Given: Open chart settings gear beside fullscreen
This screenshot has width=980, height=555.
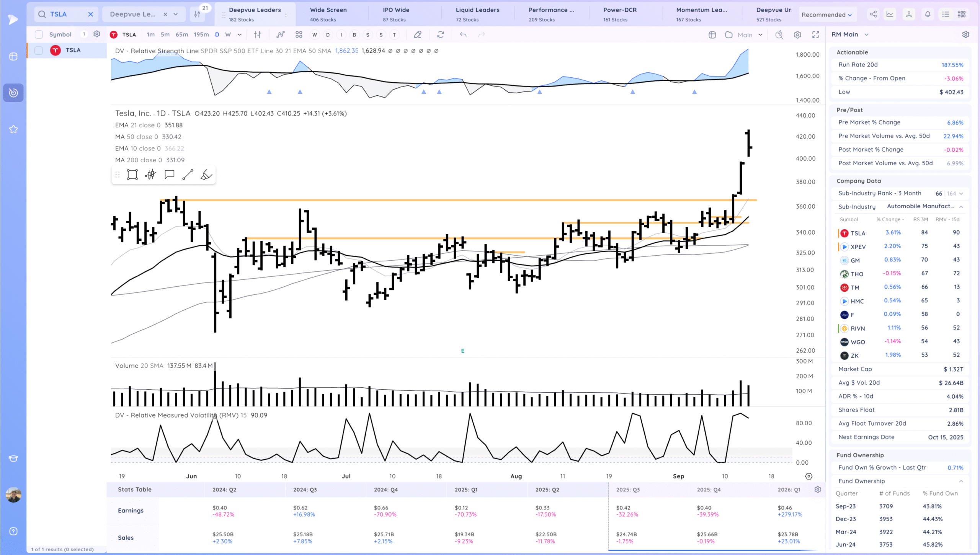Looking at the screenshot, I should (797, 35).
